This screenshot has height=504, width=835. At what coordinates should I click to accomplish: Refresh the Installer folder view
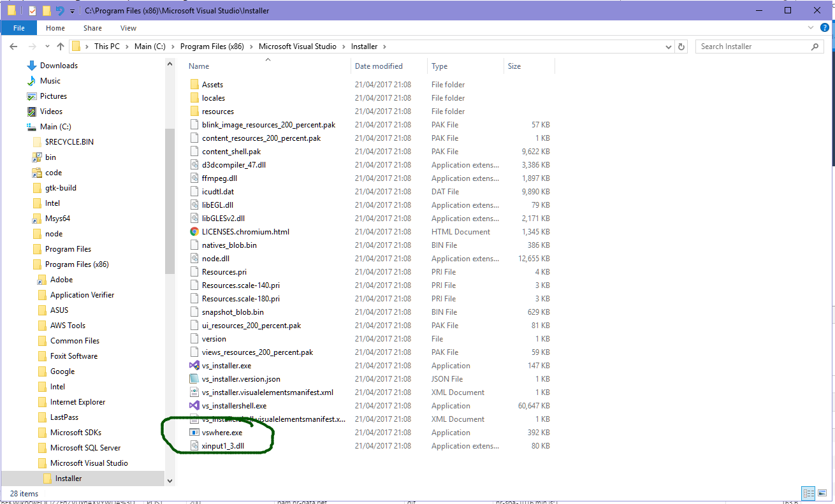click(x=681, y=47)
